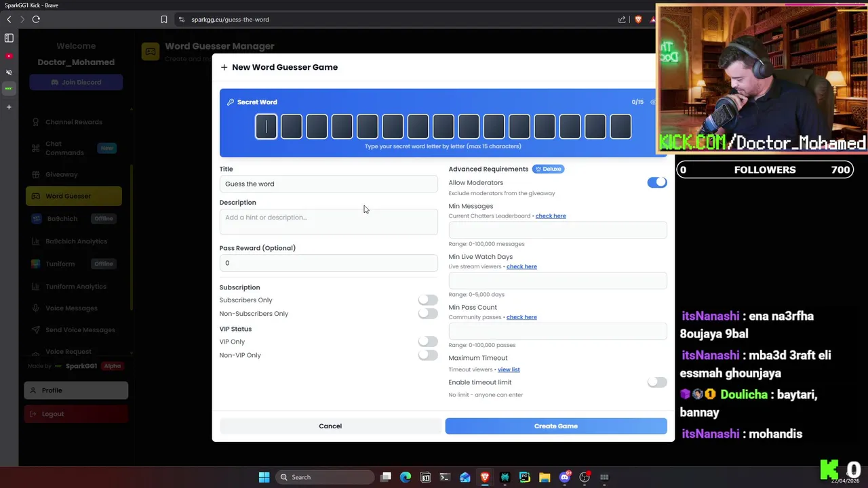
Task: Reload the page with the refresh icon
Action: click(x=36, y=20)
